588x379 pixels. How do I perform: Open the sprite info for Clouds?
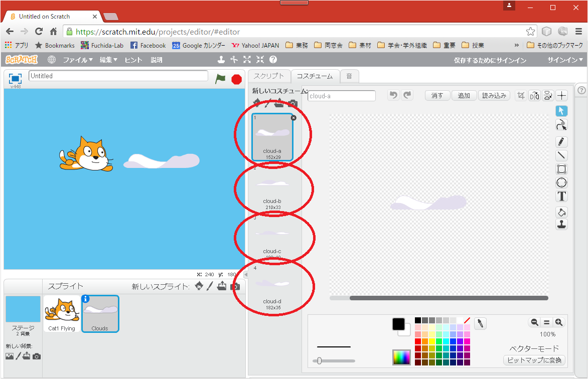[x=86, y=299]
